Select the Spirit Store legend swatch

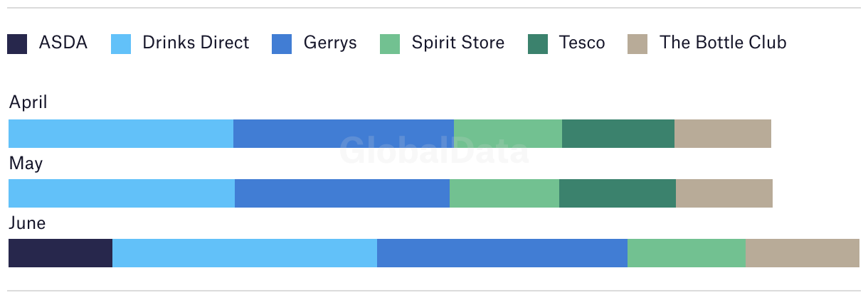[x=390, y=44]
